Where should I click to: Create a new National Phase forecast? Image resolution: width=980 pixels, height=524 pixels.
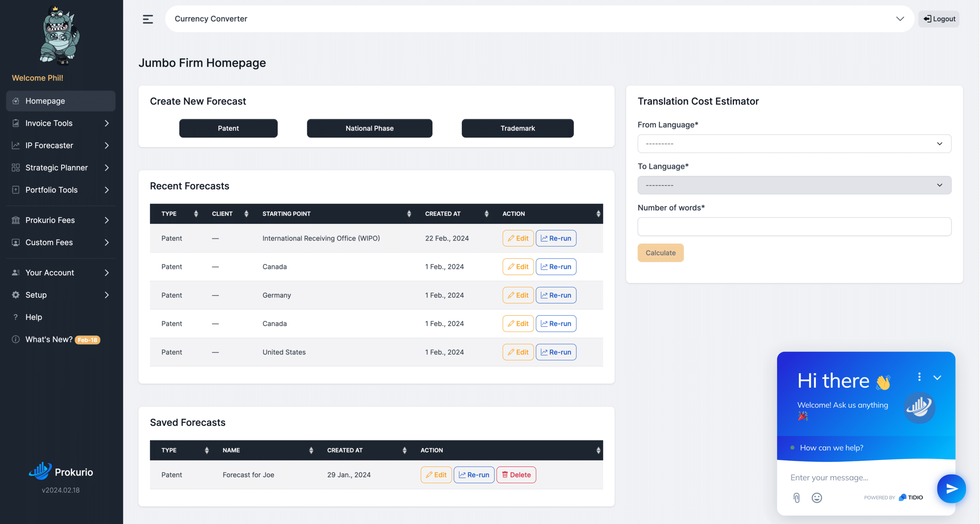pyautogui.click(x=369, y=128)
